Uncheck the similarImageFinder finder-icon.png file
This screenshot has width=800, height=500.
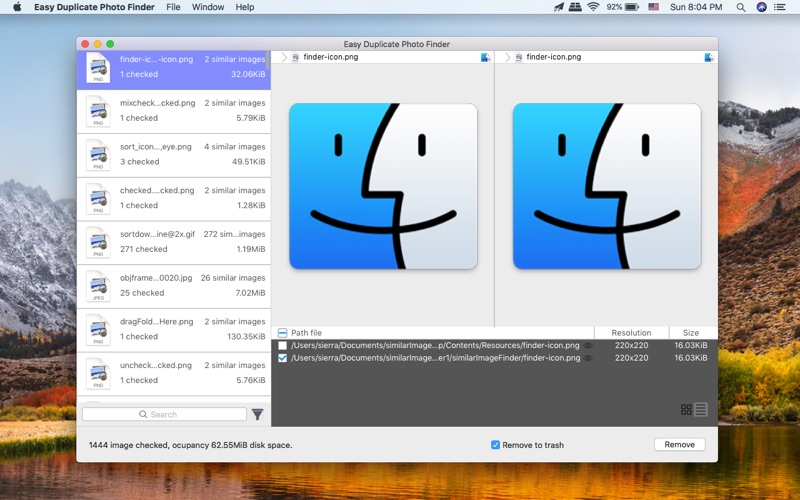tap(283, 358)
